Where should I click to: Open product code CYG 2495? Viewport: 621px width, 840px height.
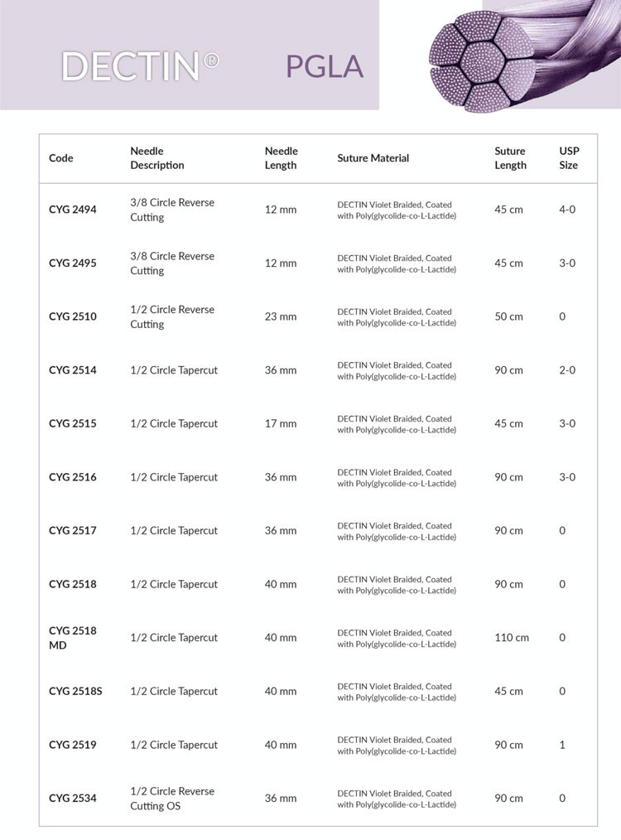pyautogui.click(x=73, y=263)
